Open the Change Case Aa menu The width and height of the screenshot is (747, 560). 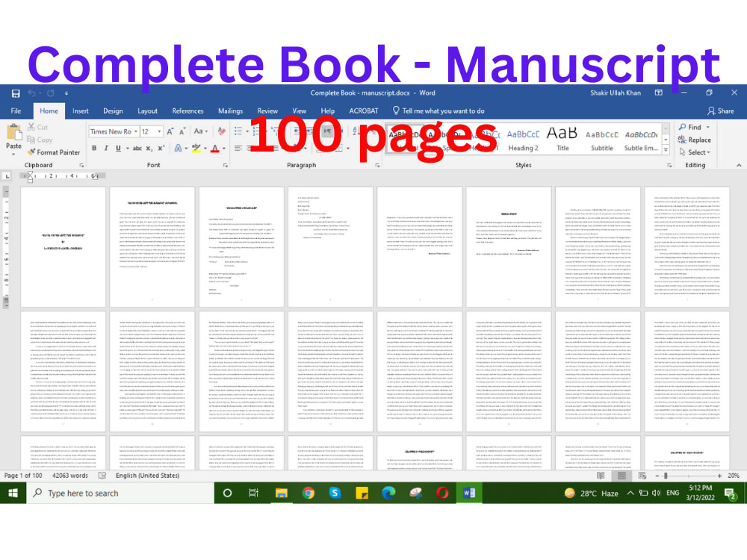tap(200, 131)
